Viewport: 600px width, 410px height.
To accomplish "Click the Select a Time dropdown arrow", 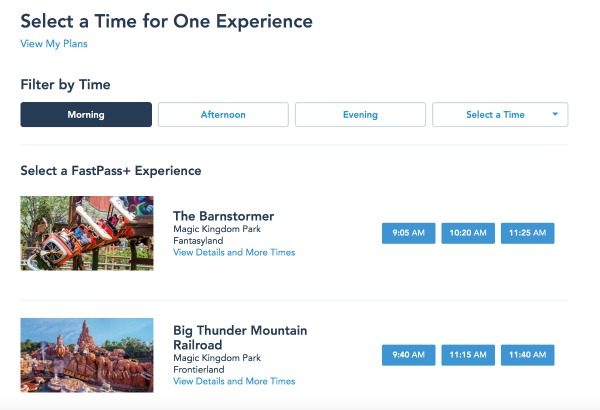I will click(x=555, y=114).
